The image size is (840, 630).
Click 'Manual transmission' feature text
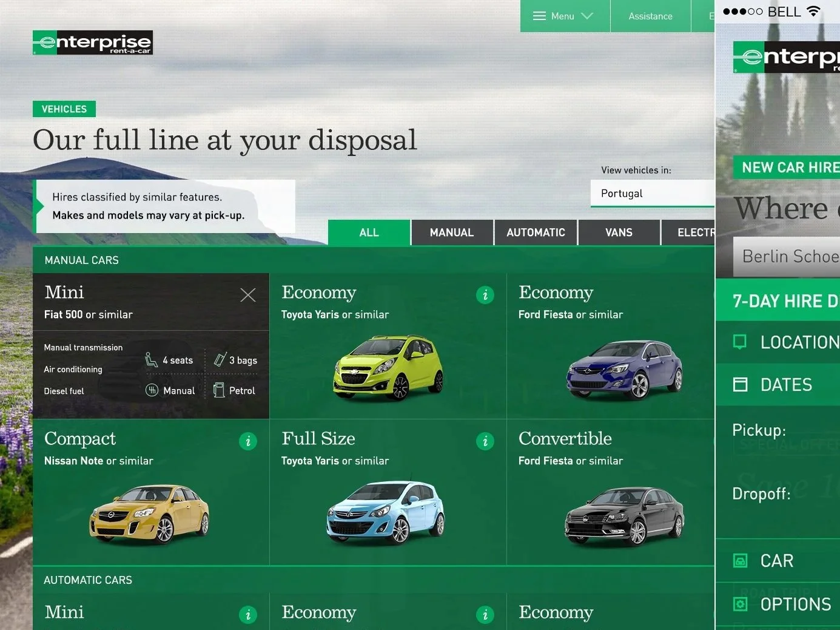coord(83,348)
